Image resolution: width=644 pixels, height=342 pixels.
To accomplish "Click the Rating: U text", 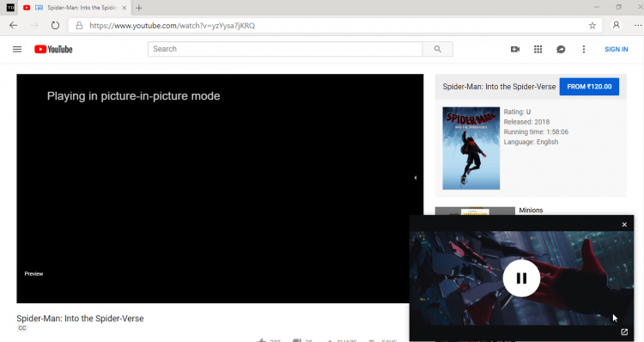I will click(x=517, y=112).
